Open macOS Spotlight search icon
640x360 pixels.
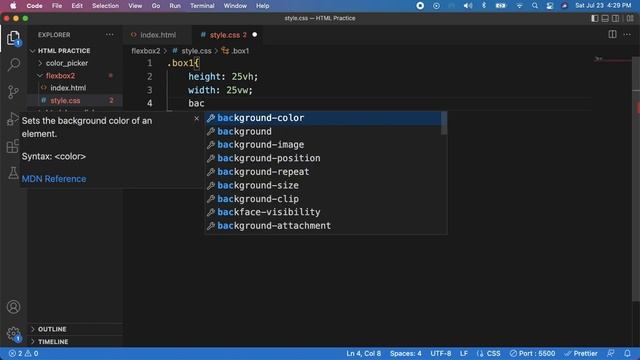535,6
